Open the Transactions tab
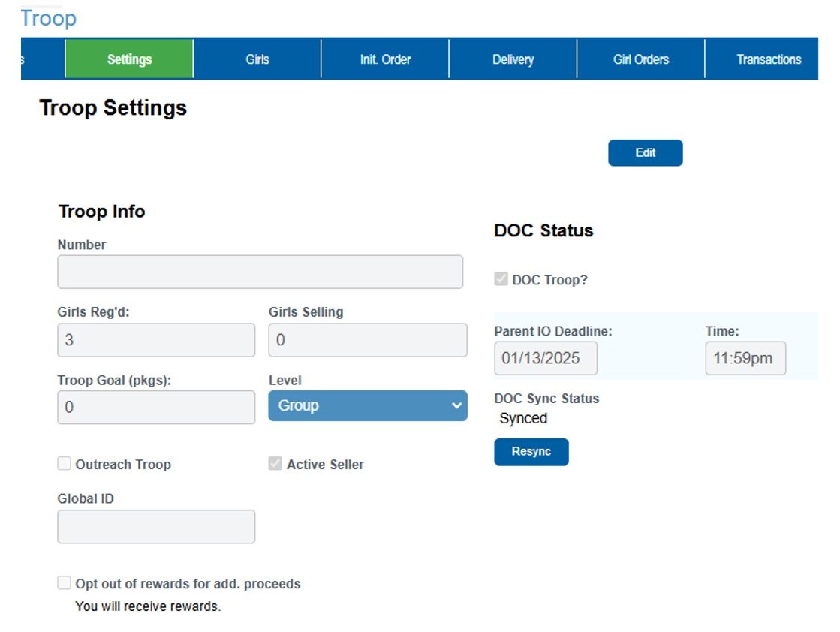The height and width of the screenshot is (632, 840). (x=768, y=59)
